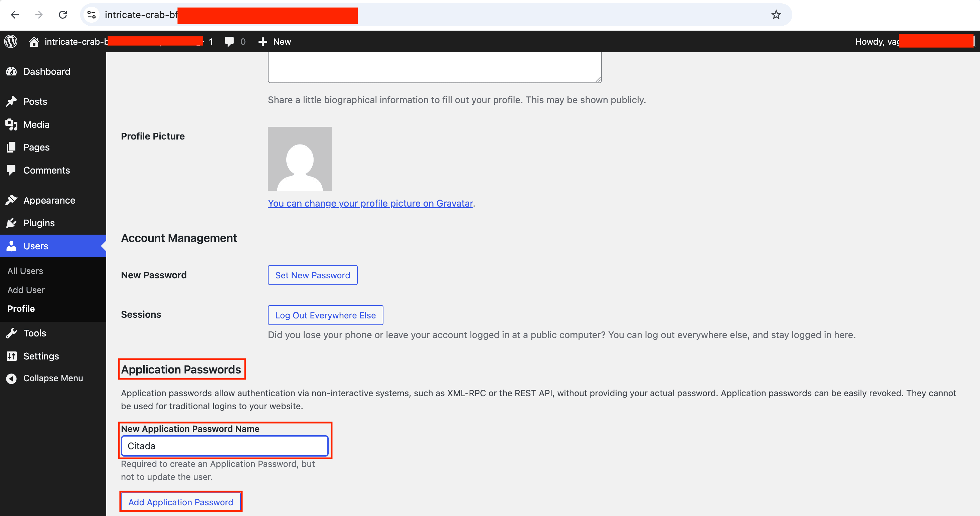Click the Plugins plug icon
The width and height of the screenshot is (980, 516).
(x=11, y=223)
